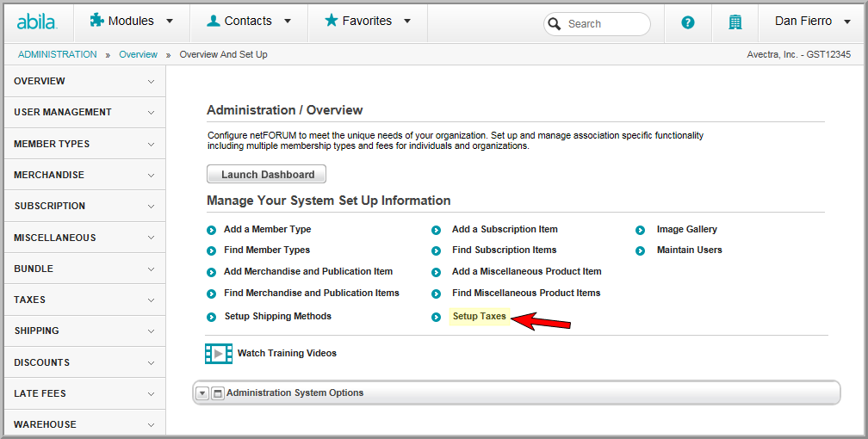Click the window icon beside Administration System Options
The image size is (868, 439).
[x=218, y=393]
